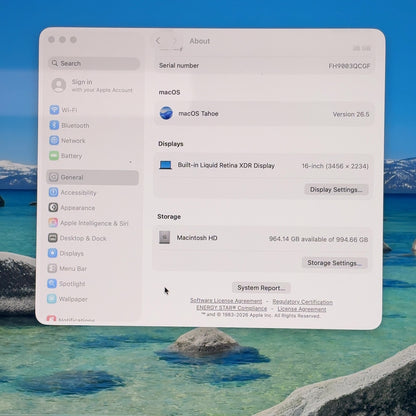Select the Battery icon in sidebar
Screen dimensions: 416x416
tap(54, 156)
